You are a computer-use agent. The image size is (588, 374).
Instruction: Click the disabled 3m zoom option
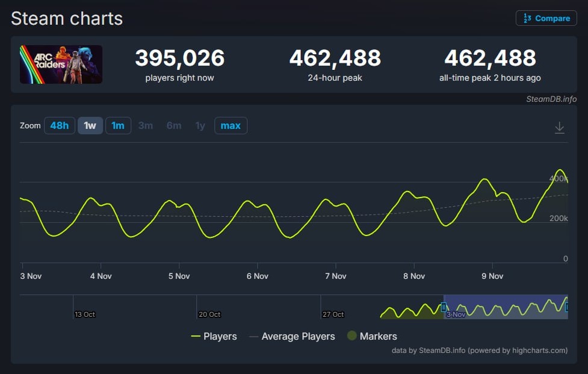point(146,126)
